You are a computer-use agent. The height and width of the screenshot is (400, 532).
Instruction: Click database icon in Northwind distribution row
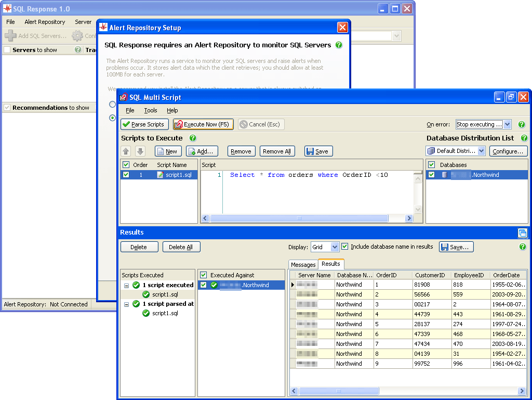[x=445, y=175]
